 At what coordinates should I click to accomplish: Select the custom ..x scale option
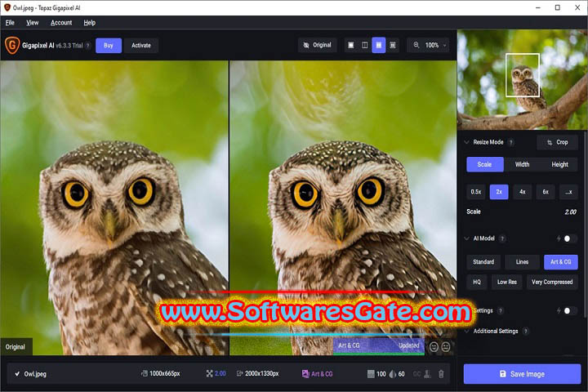pos(568,192)
